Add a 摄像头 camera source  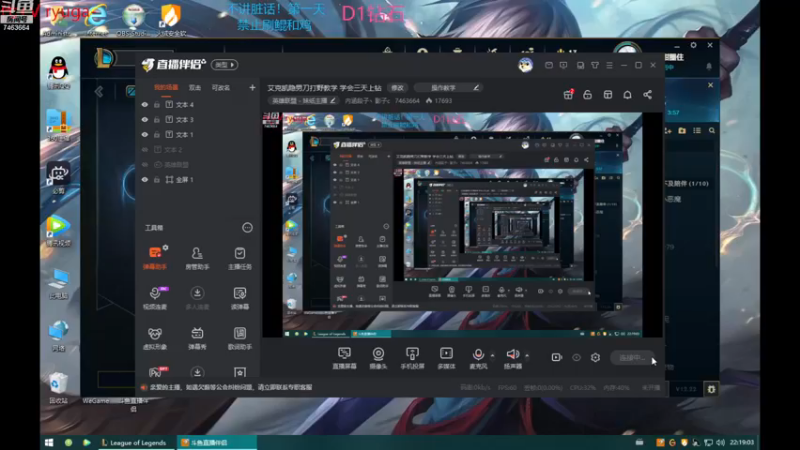(x=378, y=358)
